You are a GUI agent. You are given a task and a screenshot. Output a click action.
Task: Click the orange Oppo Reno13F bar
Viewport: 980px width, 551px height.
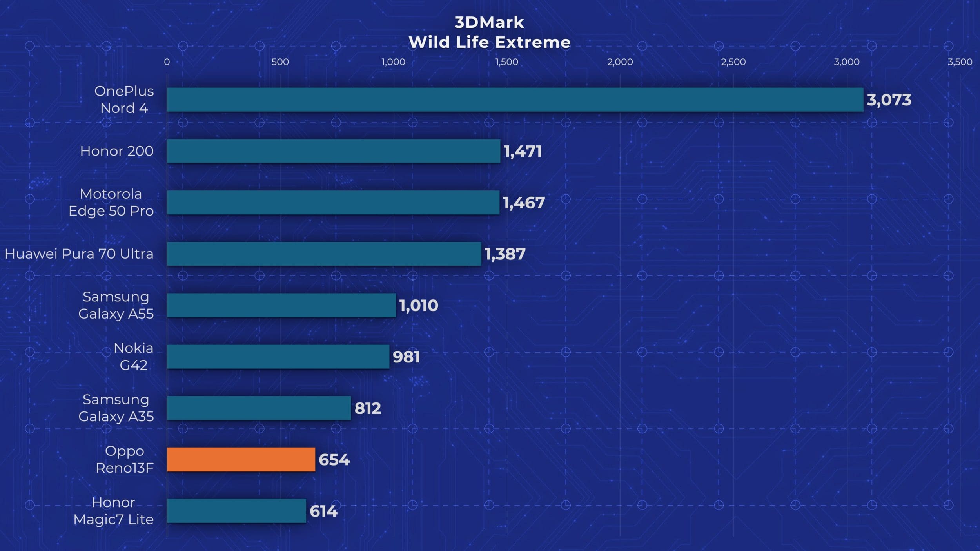point(241,459)
